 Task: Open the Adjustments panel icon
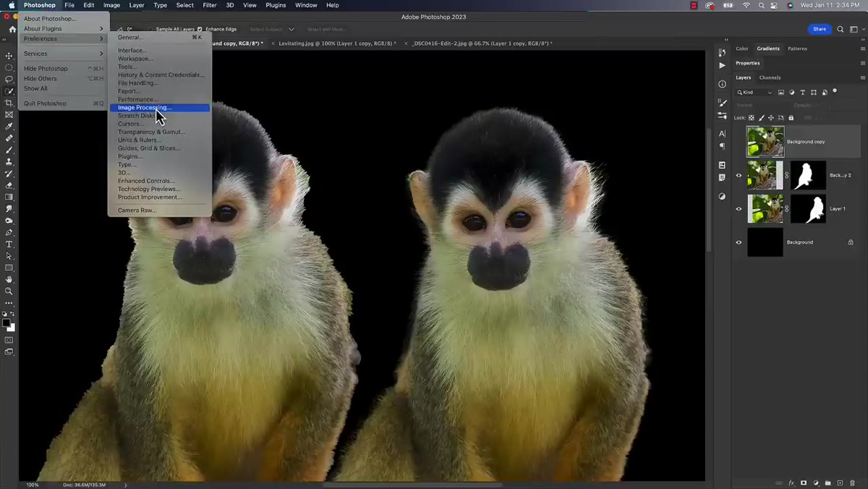coord(722,196)
